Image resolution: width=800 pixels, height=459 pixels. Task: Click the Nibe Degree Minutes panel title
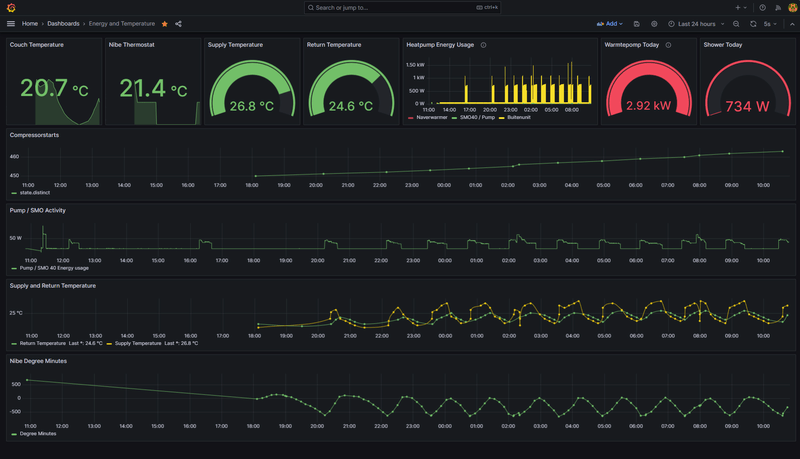tap(38, 361)
